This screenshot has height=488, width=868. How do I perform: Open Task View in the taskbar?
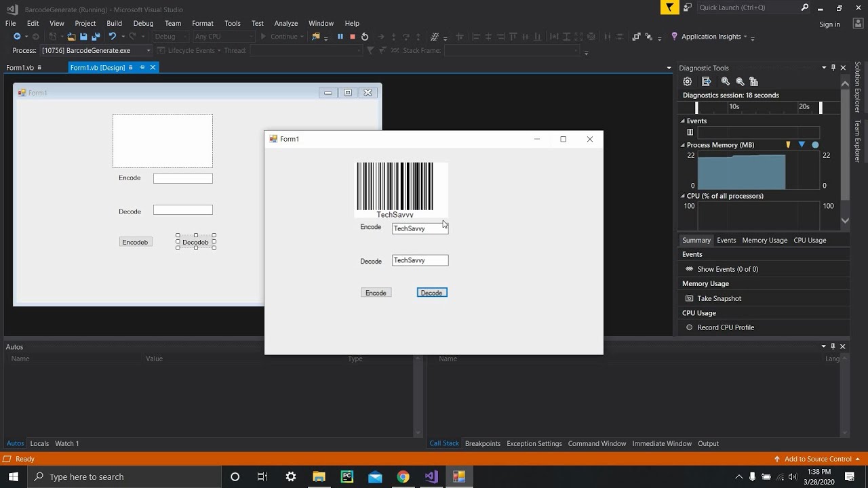click(262, 476)
